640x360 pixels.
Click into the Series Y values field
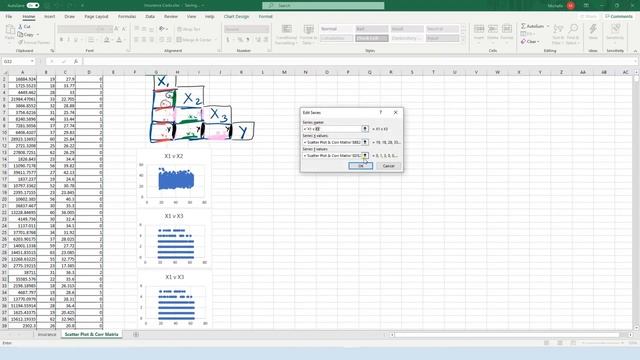pyautogui.click(x=332, y=156)
